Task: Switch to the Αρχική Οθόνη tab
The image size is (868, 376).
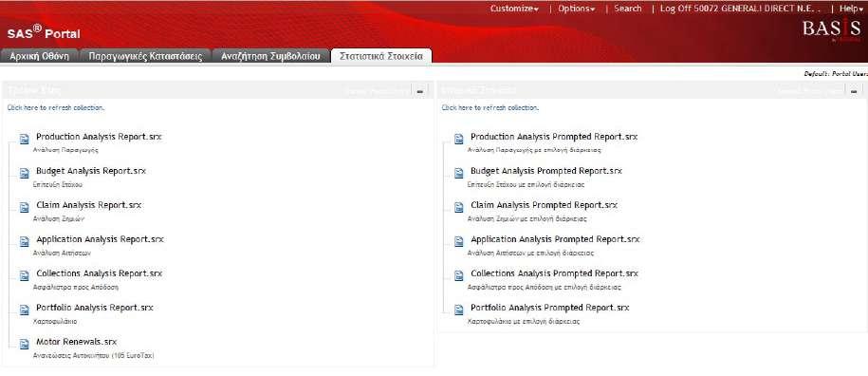Action: 39,56
